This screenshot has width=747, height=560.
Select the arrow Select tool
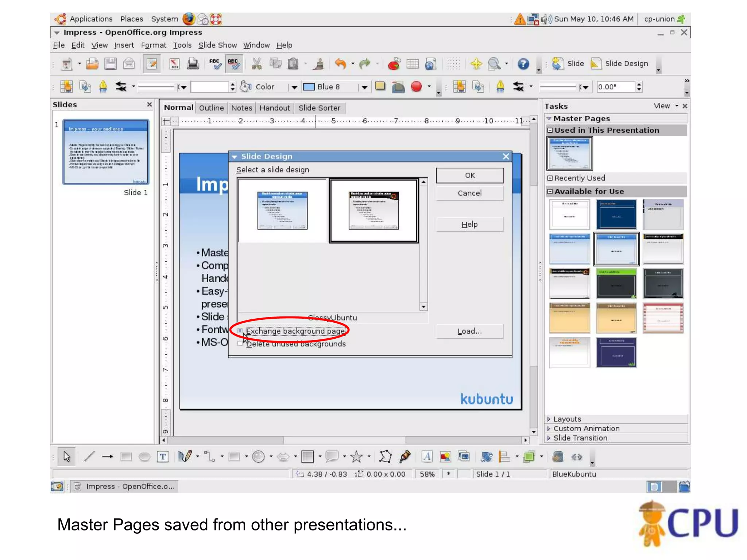coord(67,456)
